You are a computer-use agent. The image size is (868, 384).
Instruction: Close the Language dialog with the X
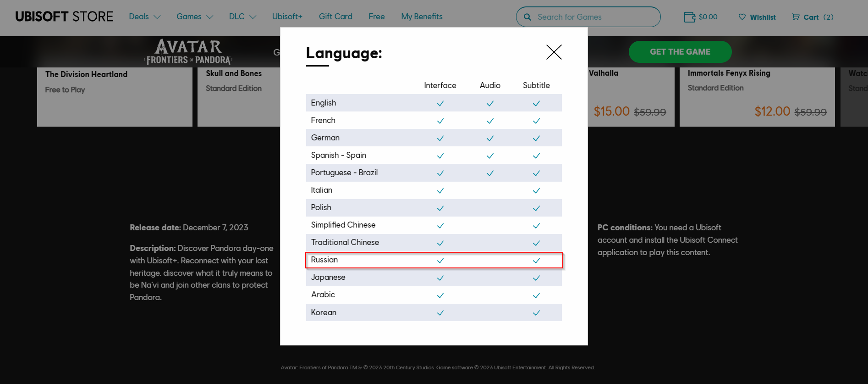pos(554,52)
